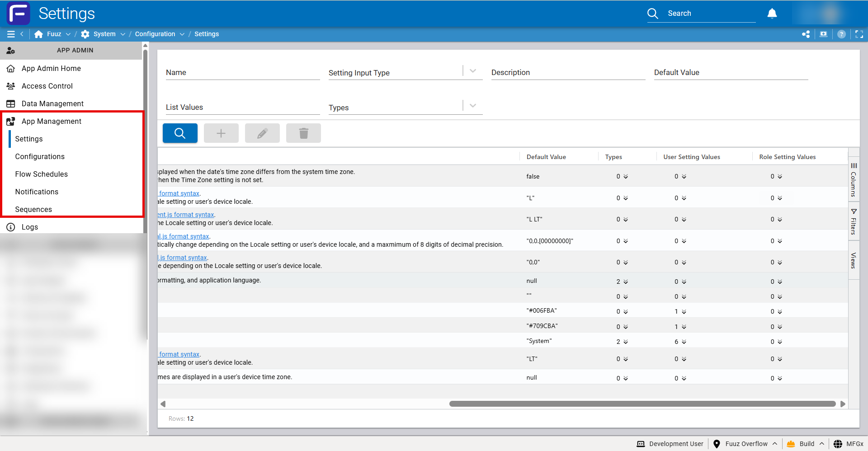
Task: Open Flow Schedules in sidebar
Action: [41, 174]
